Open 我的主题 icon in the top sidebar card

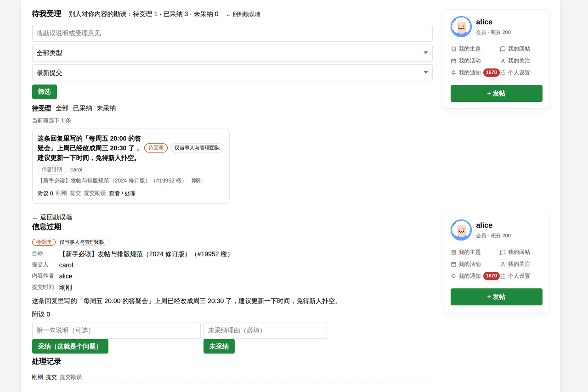pos(454,49)
